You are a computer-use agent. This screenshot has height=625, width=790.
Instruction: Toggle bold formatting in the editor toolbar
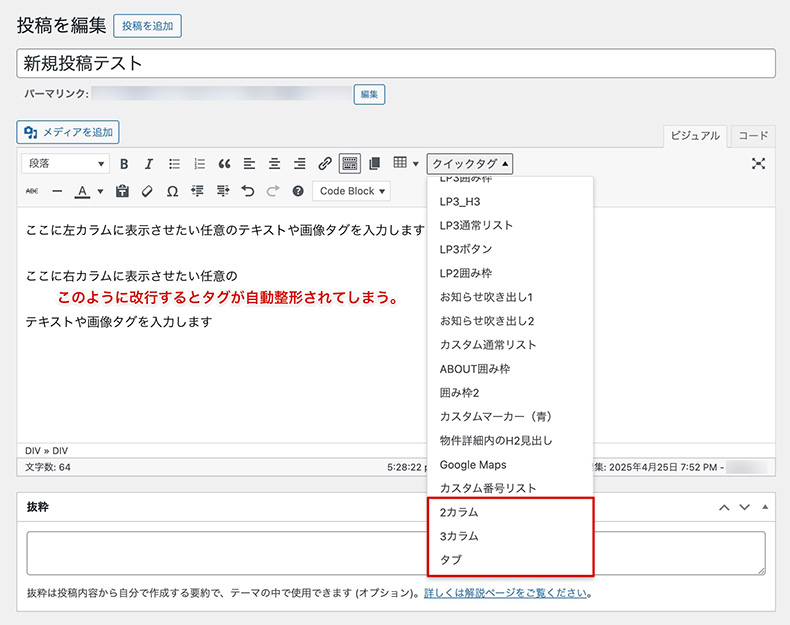(125, 164)
